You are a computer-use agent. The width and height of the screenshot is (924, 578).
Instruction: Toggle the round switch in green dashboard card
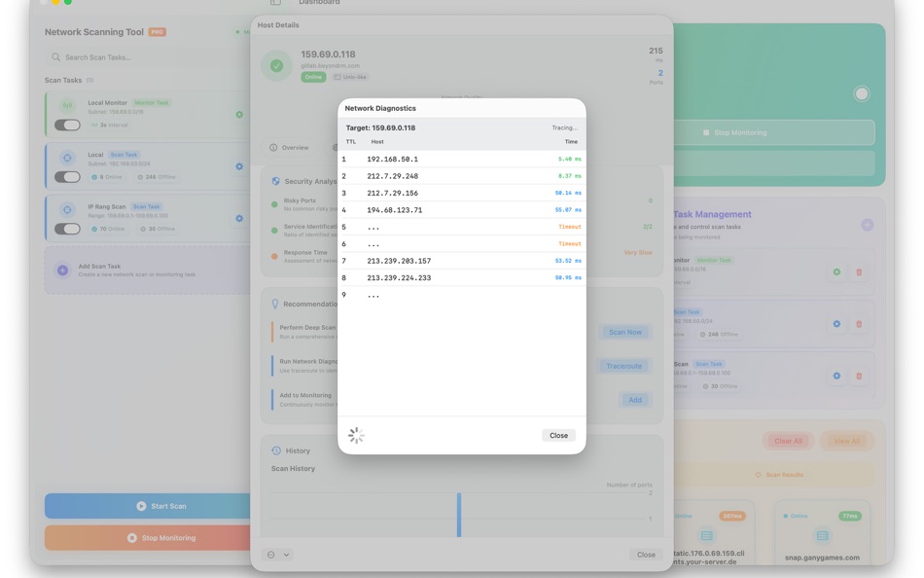point(861,93)
